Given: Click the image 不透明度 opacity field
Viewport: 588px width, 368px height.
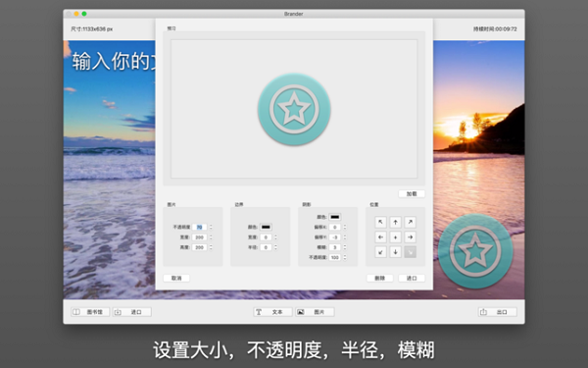Looking at the screenshot, I should pos(200,227).
